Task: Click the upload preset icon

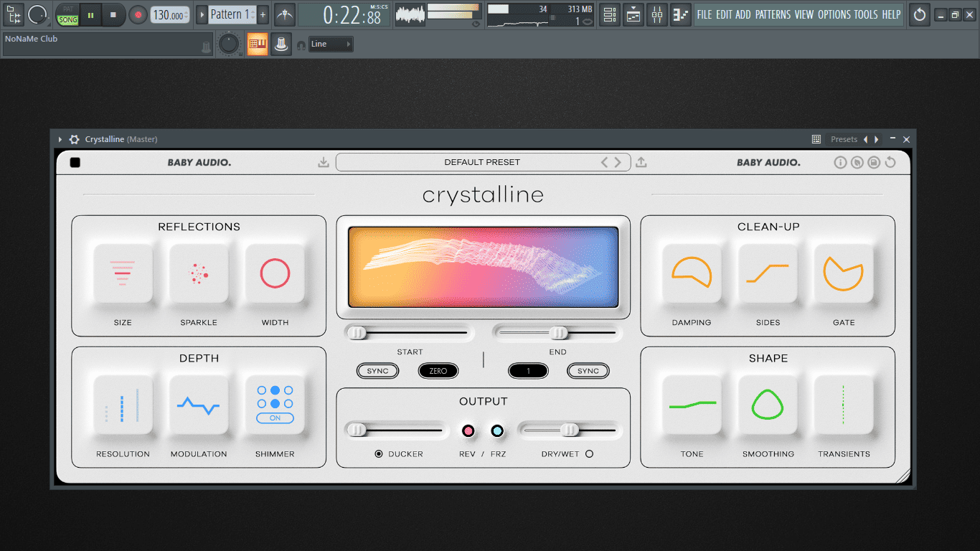Action: 641,162
